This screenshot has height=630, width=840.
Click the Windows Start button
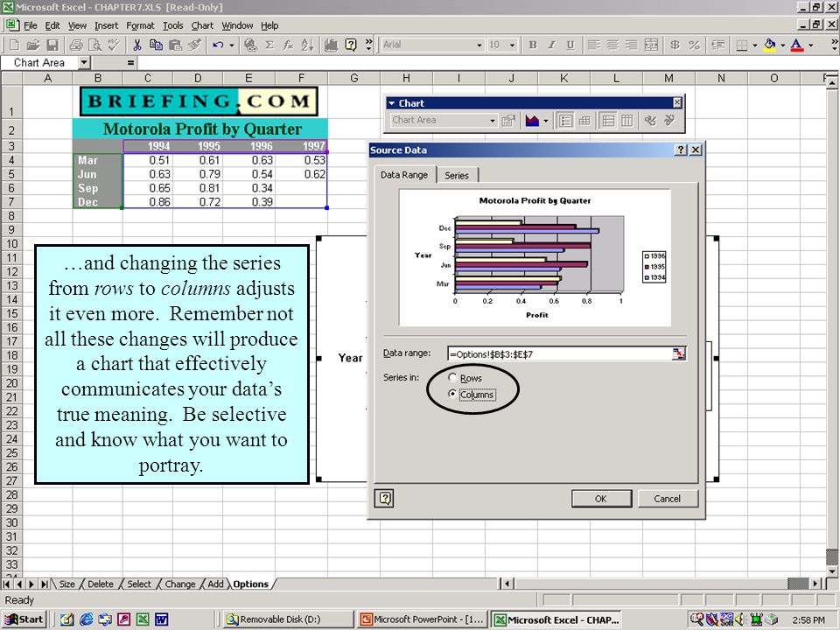pos(24,619)
